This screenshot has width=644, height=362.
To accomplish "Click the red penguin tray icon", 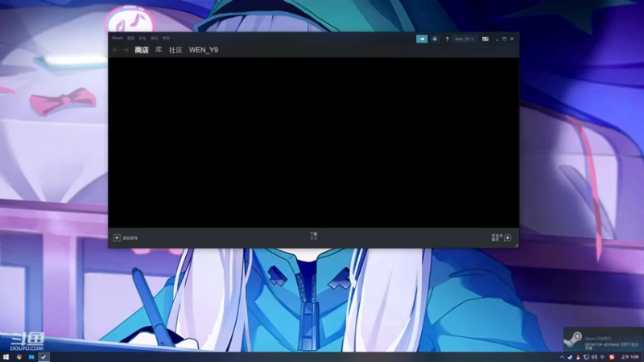I will [x=578, y=357].
